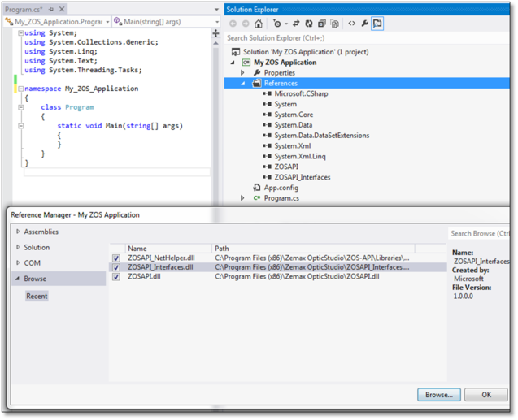Select the System.Data reference
Image resolution: width=518 pixels, height=420 pixels.
click(294, 125)
